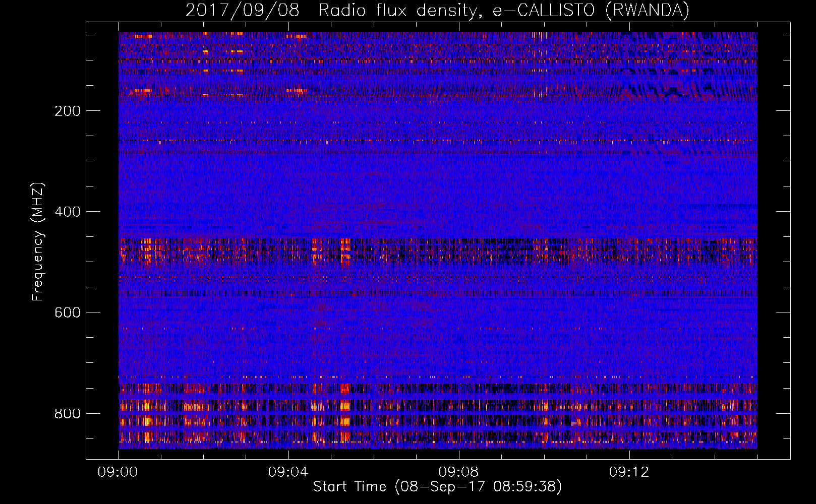
Task: Click the 600 frequency tick label
Action: click(x=68, y=312)
